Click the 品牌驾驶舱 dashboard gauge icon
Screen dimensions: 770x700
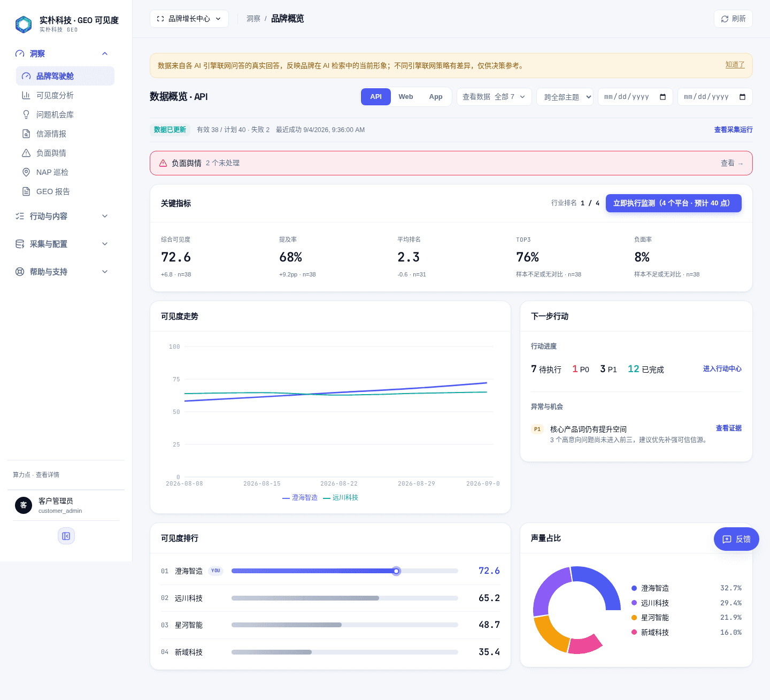[26, 76]
